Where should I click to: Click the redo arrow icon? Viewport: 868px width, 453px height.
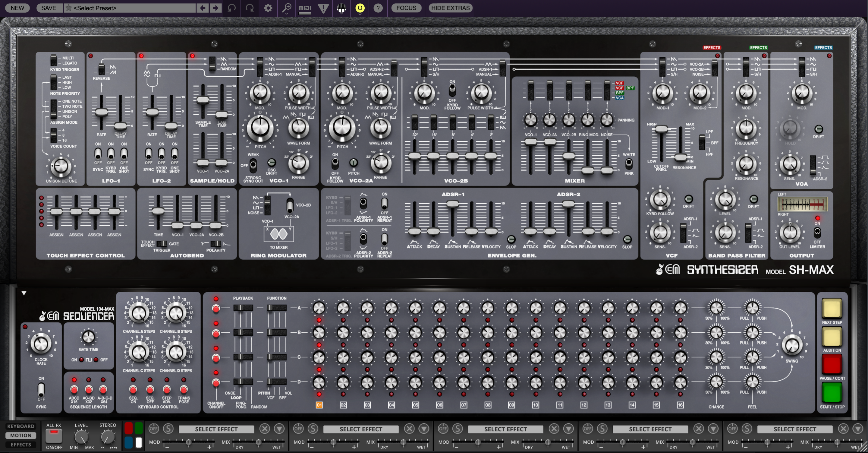250,8
